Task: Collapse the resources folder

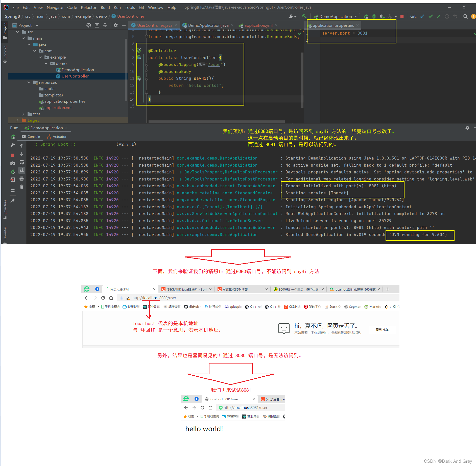Action: (29, 82)
